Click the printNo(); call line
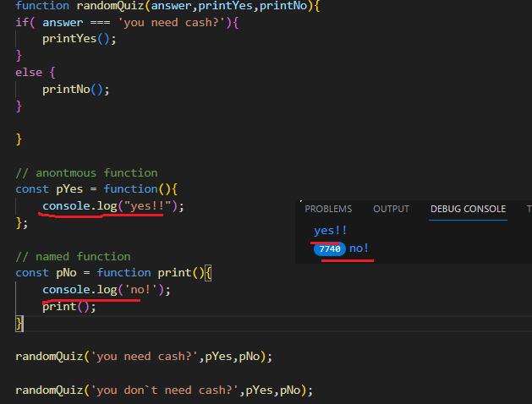Screen dimensions: 532x404 click(x=75, y=90)
